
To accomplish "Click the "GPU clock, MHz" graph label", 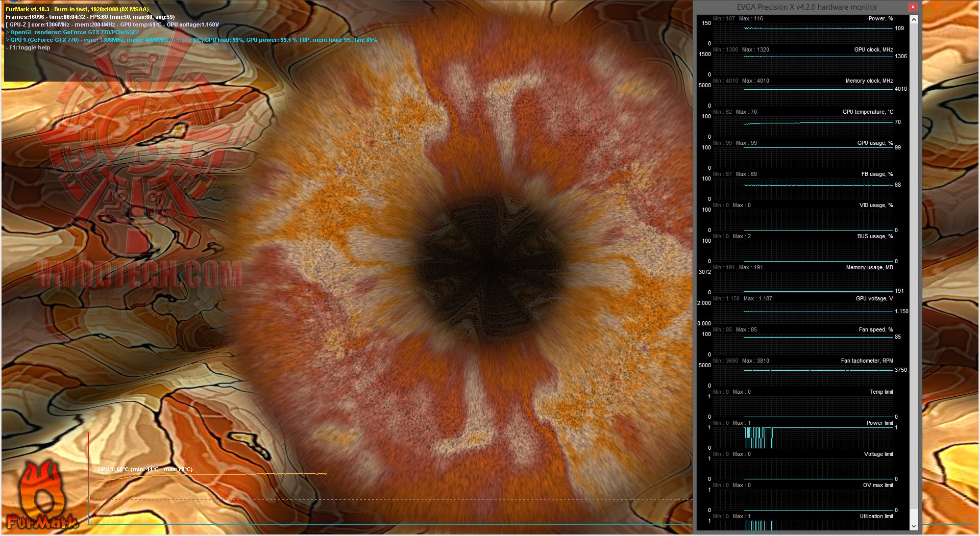I will 873,49.
